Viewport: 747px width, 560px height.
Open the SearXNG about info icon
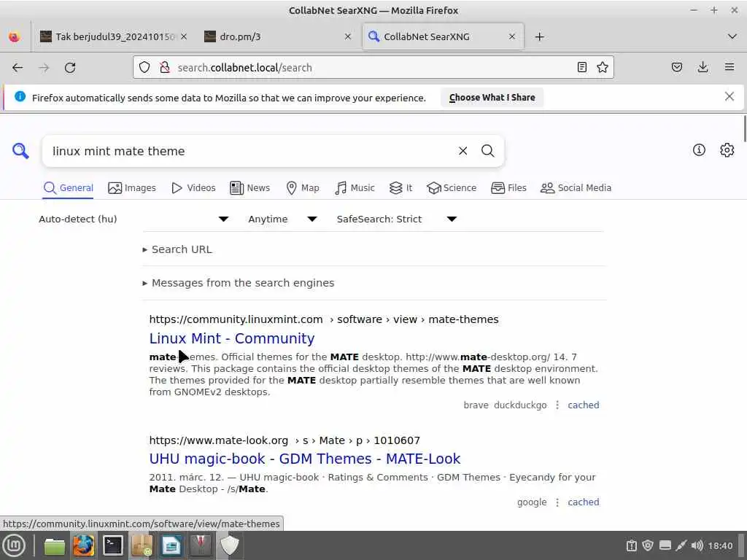click(x=699, y=150)
